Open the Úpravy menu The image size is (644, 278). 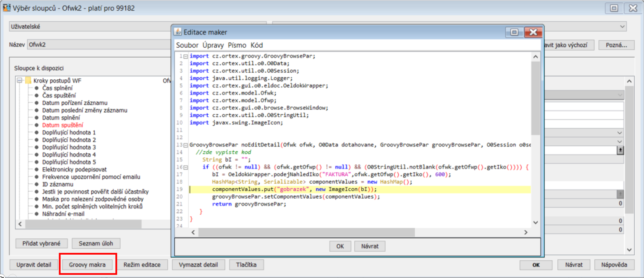(x=213, y=45)
